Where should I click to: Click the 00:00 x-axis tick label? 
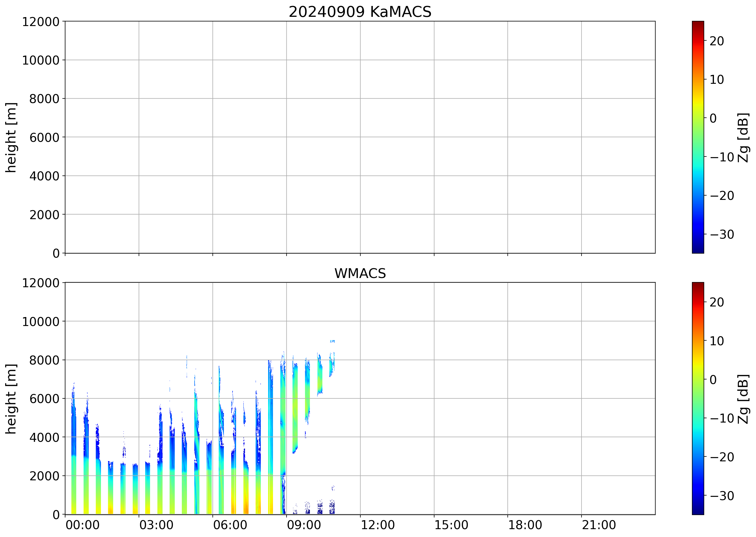(82, 525)
